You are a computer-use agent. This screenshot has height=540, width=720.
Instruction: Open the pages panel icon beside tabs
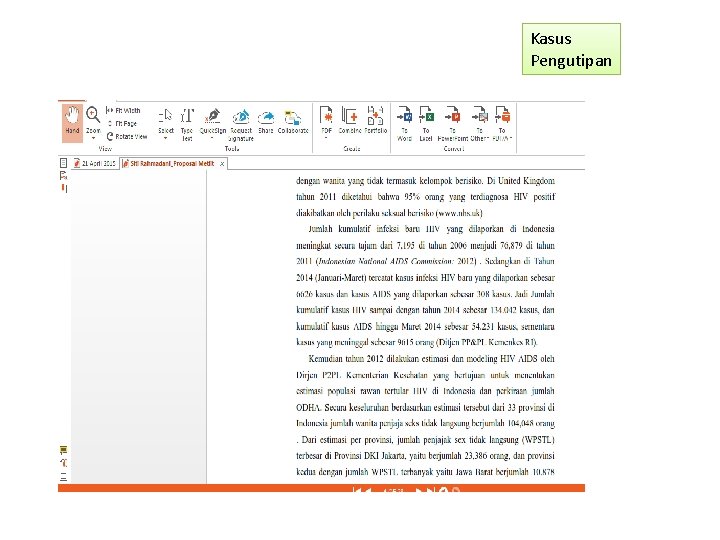pos(63,163)
